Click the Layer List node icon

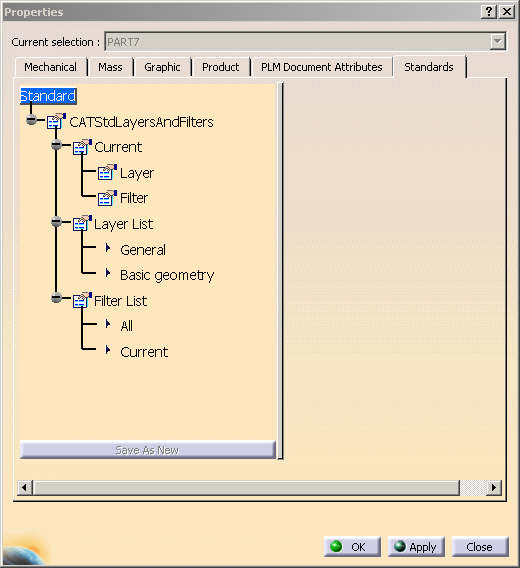(82, 224)
